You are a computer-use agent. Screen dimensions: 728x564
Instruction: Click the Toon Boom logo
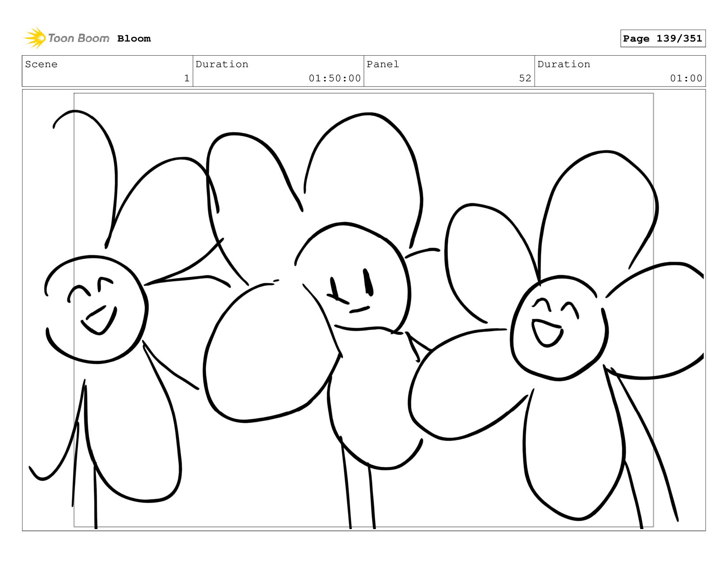pyautogui.click(x=66, y=38)
